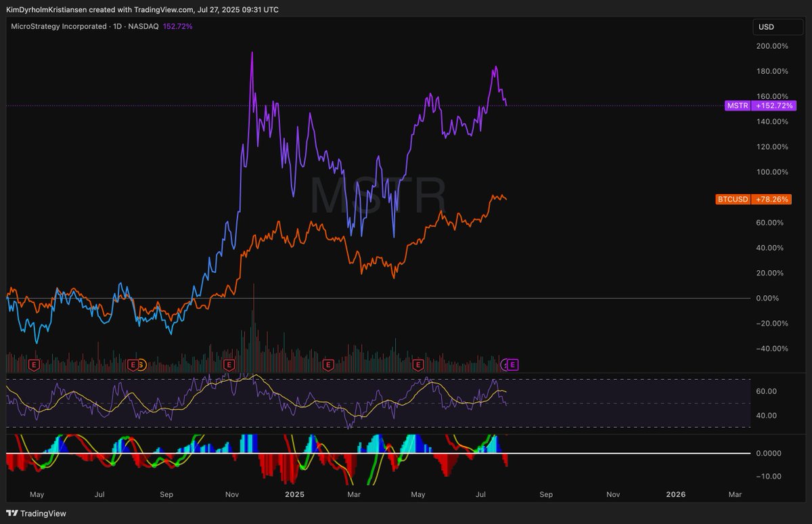Click the orange stock split S marker
The width and height of the screenshot is (812, 524).
click(x=141, y=365)
